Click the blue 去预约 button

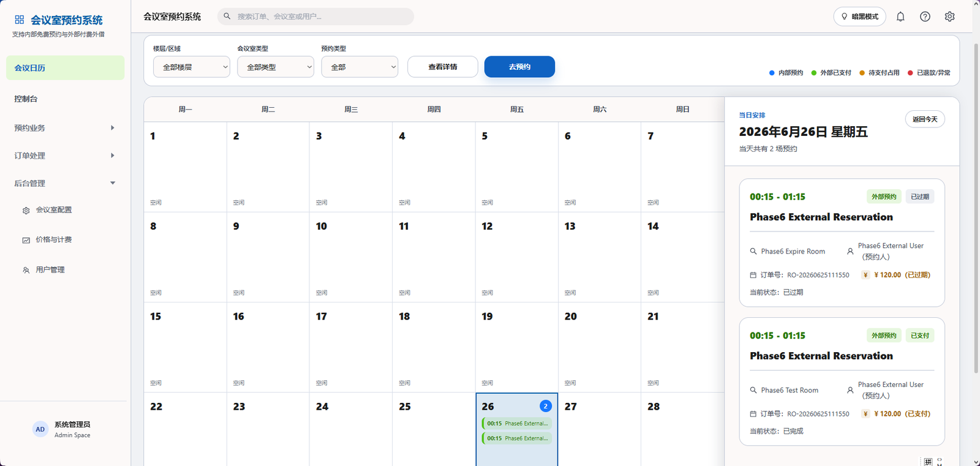coord(519,67)
